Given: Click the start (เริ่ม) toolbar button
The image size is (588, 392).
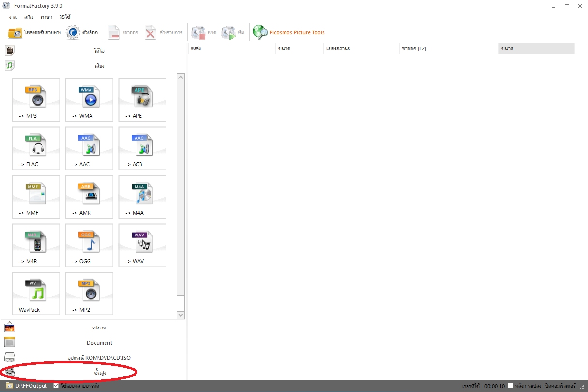Looking at the screenshot, I should [233, 33].
